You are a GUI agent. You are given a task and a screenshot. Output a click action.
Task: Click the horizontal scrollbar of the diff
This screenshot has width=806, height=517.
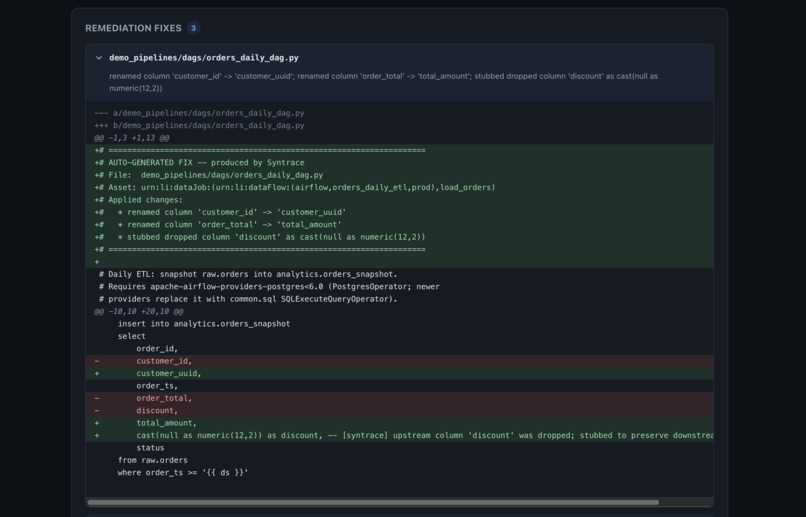[x=373, y=502]
